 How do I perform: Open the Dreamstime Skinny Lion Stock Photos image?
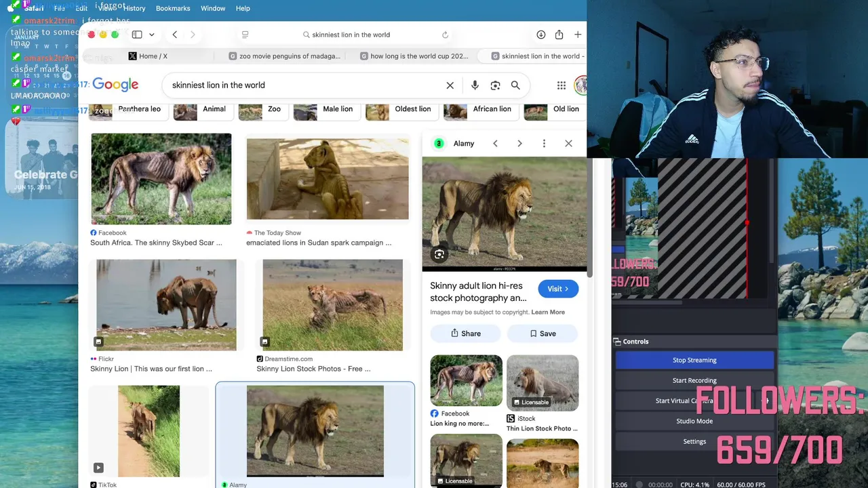(332, 305)
